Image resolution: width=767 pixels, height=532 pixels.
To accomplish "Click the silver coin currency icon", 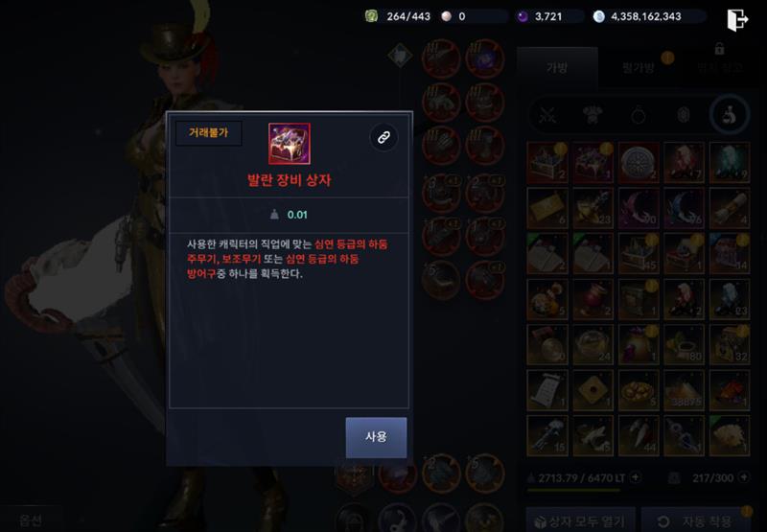I will [598, 16].
